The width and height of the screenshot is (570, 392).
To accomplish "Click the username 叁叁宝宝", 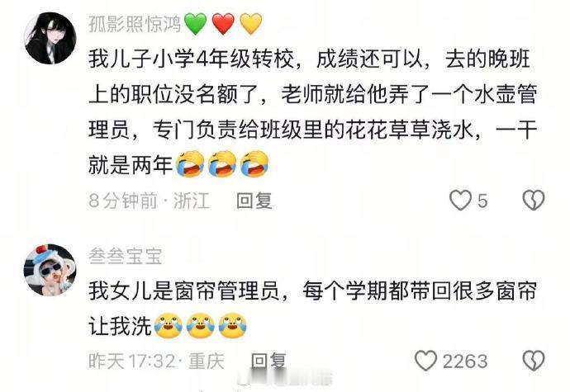I will (x=126, y=256).
